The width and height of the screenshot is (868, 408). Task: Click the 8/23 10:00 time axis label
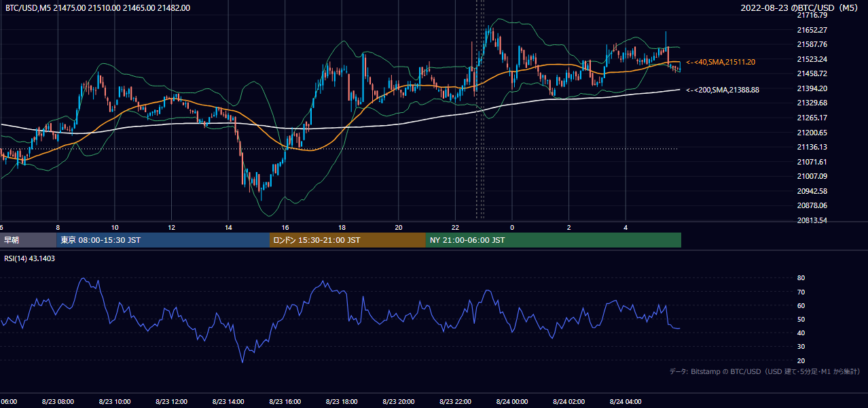tap(115, 402)
